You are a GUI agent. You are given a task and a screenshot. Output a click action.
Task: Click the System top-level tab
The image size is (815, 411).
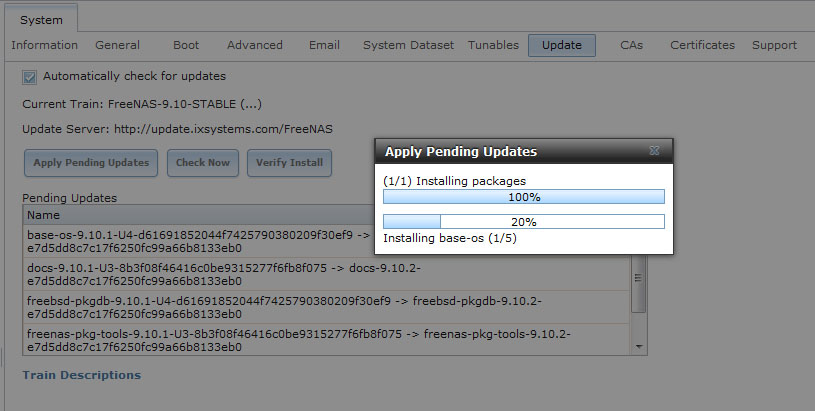(x=41, y=19)
